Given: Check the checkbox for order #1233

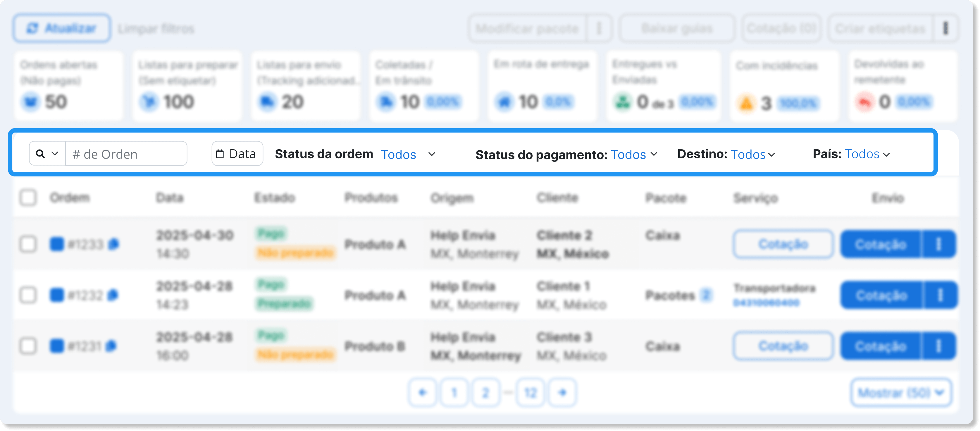Looking at the screenshot, I should tap(28, 244).
